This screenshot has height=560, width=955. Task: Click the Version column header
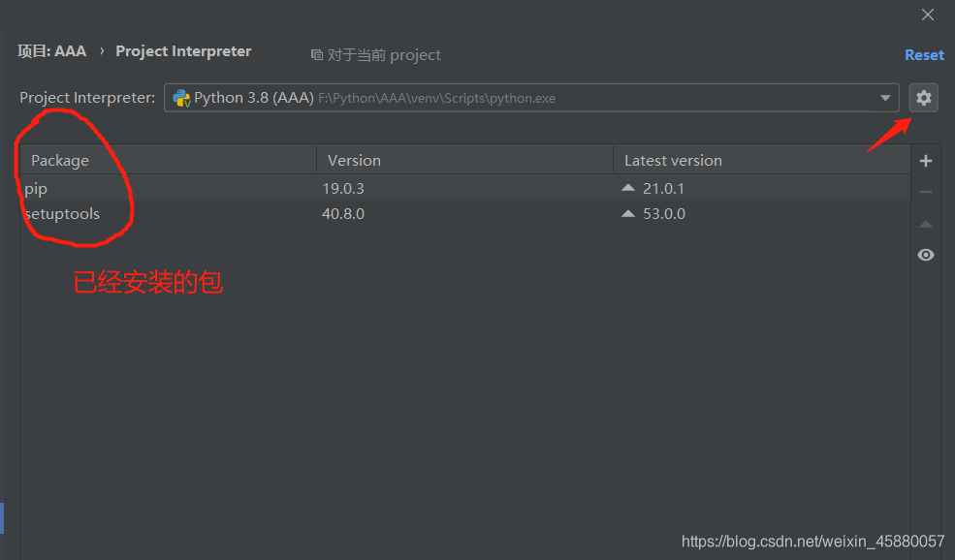tap(353, 160)
